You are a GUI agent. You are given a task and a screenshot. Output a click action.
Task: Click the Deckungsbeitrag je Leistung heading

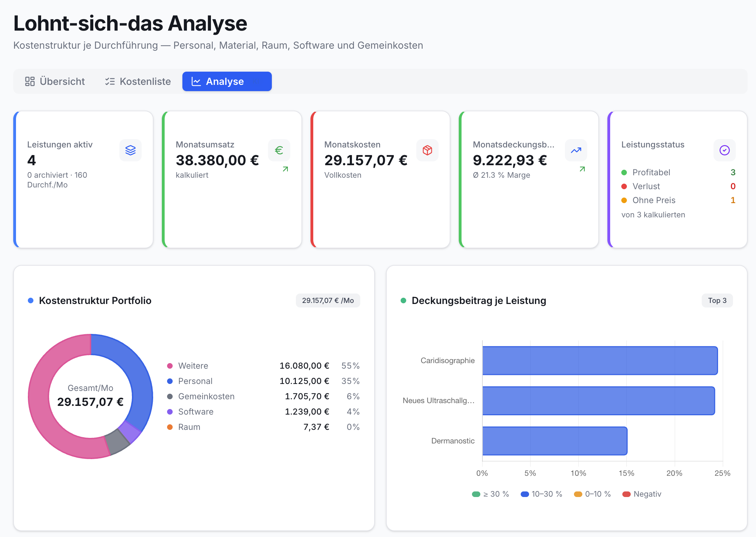click(479, 300)
